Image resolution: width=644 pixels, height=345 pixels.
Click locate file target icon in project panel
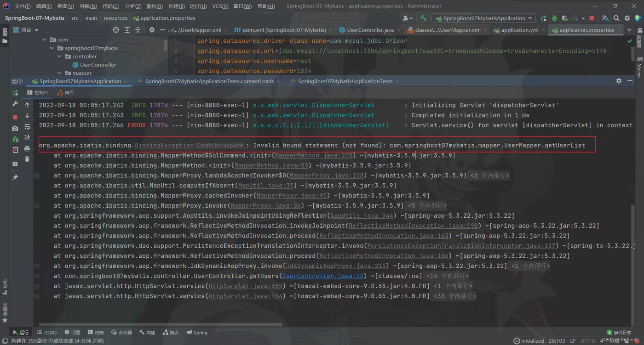pos(116,30)
